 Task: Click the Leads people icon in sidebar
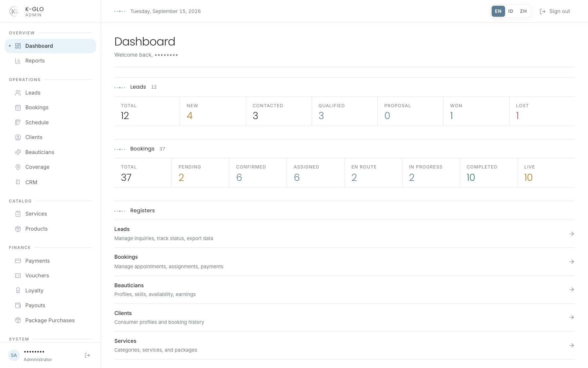point(18,93)
